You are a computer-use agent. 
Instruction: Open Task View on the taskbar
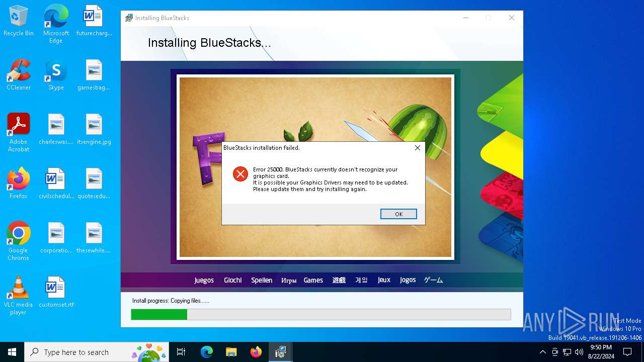[181, 352]
